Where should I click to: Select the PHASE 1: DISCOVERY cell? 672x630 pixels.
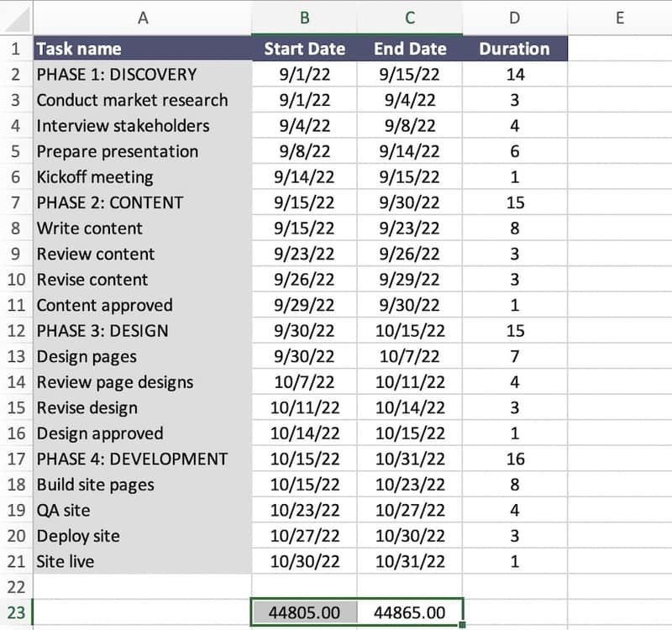pyautogui.click(x=141, y=74)
